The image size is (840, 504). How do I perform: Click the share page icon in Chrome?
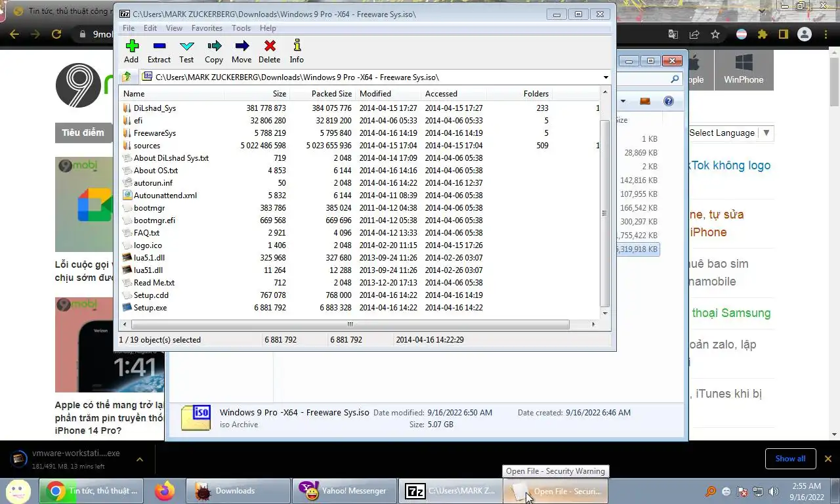(x=694, y=34)
